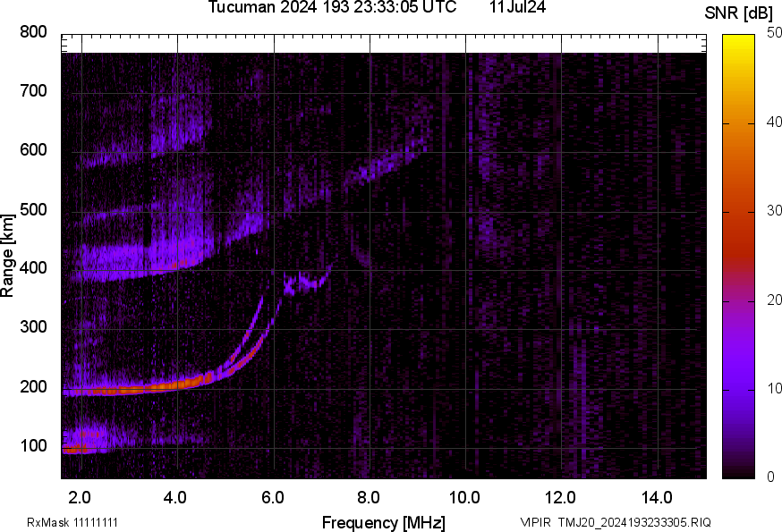Click the colorbar 0 dB label
The image size is (782, 532).
click(770, 477)
